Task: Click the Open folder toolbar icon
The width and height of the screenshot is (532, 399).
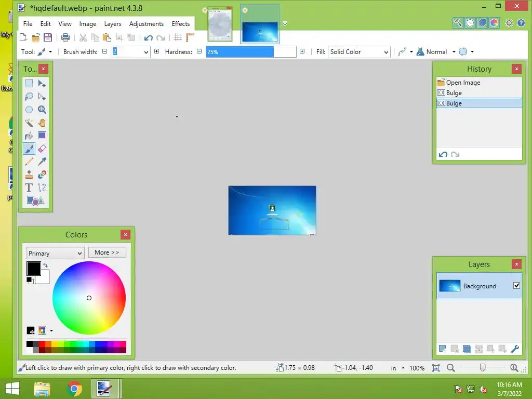Action: [x=36, y=37]
